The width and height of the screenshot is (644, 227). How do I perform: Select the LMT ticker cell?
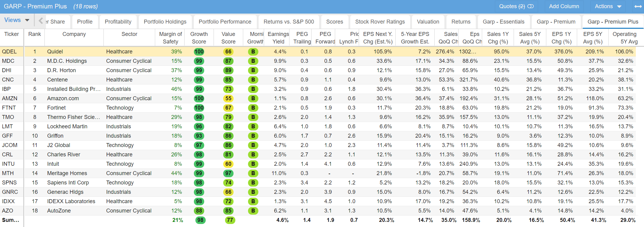tap(7, 126)
